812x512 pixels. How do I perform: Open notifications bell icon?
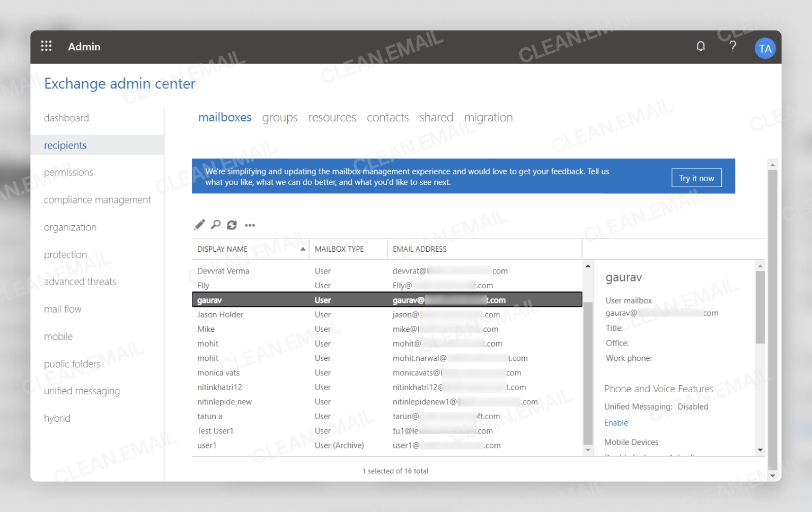pyautogui.click(x=700, y=46)
